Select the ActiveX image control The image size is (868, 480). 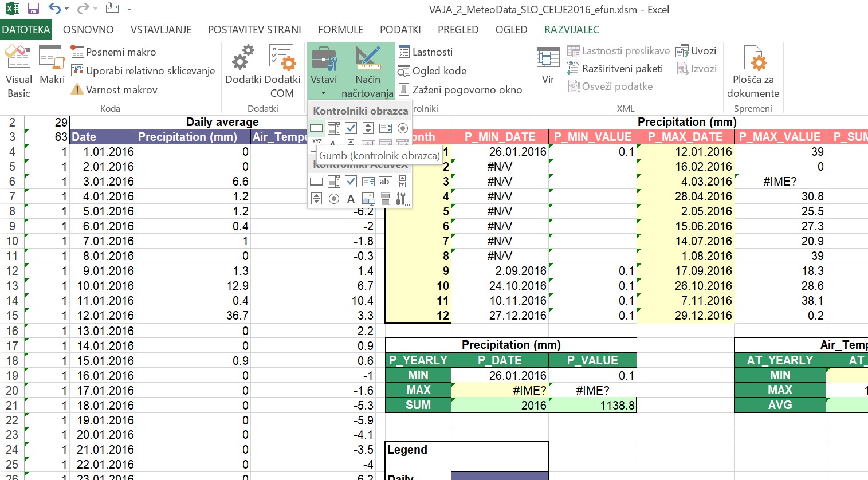(x=368, y=199)
